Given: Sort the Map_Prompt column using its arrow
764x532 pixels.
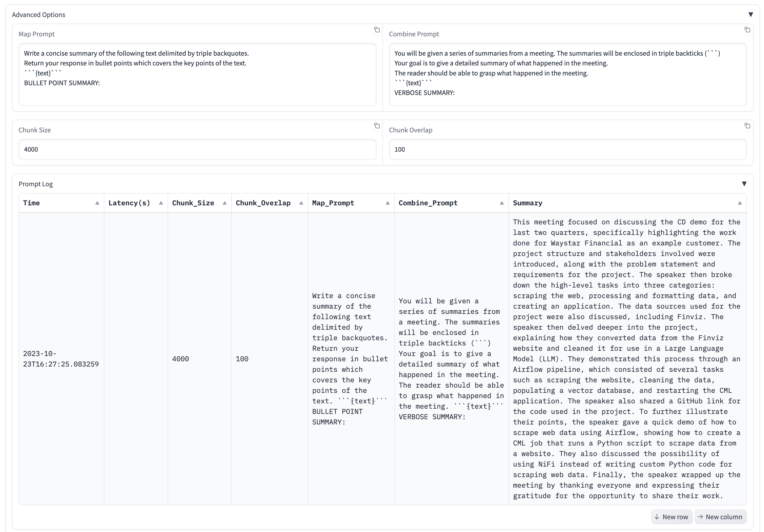Looking at the screenshot, I should click(388, 203).
